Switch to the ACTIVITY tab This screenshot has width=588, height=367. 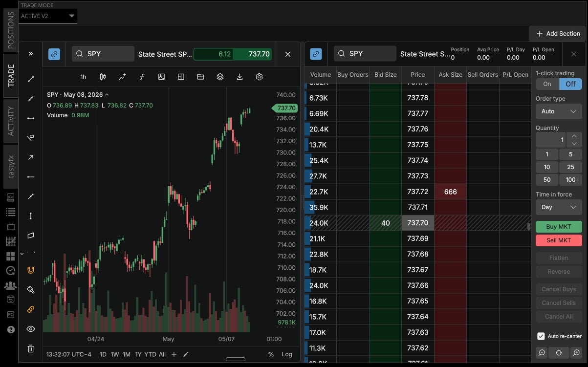(x=11, y=121)
